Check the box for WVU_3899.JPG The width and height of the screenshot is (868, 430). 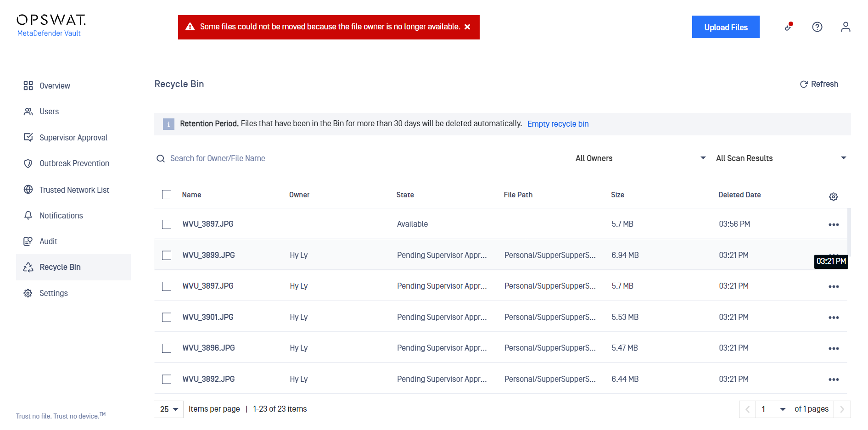click(x=167, y=255)
